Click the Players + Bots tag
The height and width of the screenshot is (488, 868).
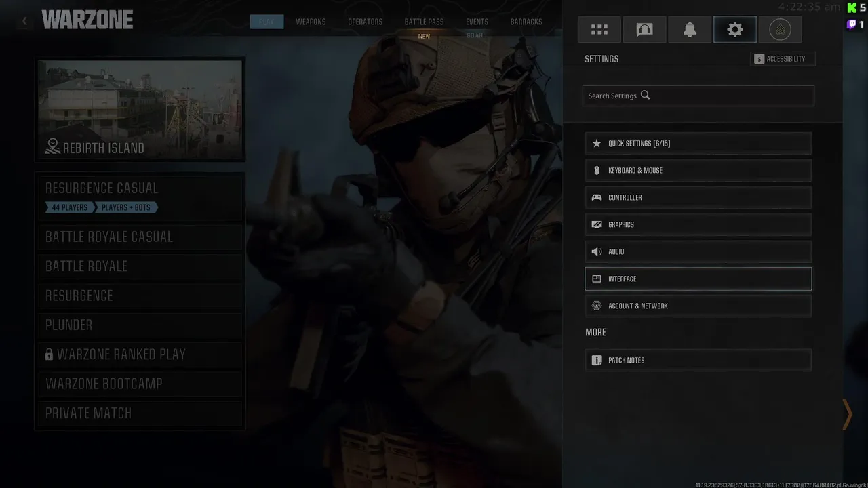pyautogui.click(x=126, y=207)
